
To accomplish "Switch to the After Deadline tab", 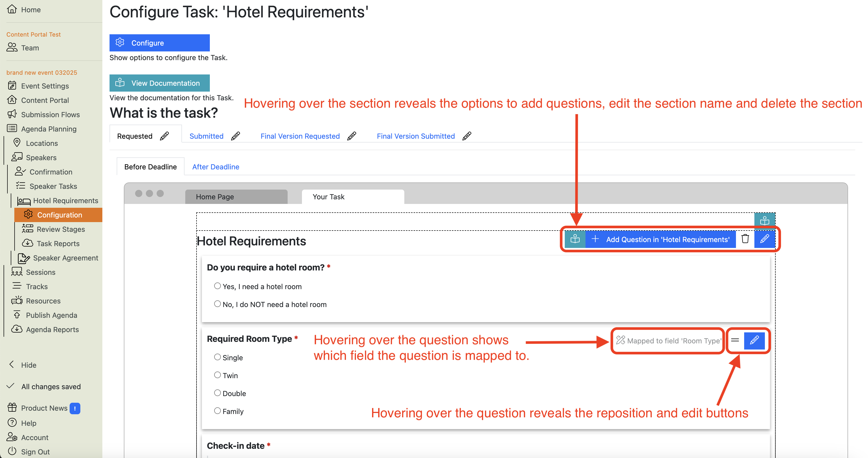I will pyautogui.click(x=216, y=167).
